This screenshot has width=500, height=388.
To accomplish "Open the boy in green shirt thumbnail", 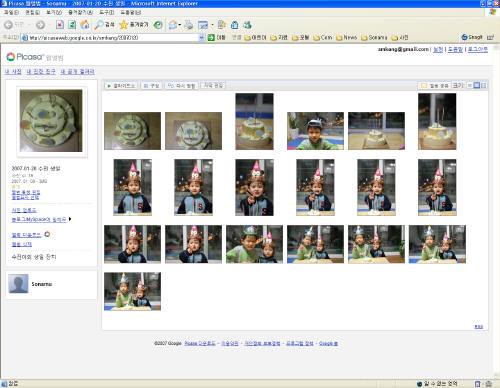I will [x=315, y=131].
